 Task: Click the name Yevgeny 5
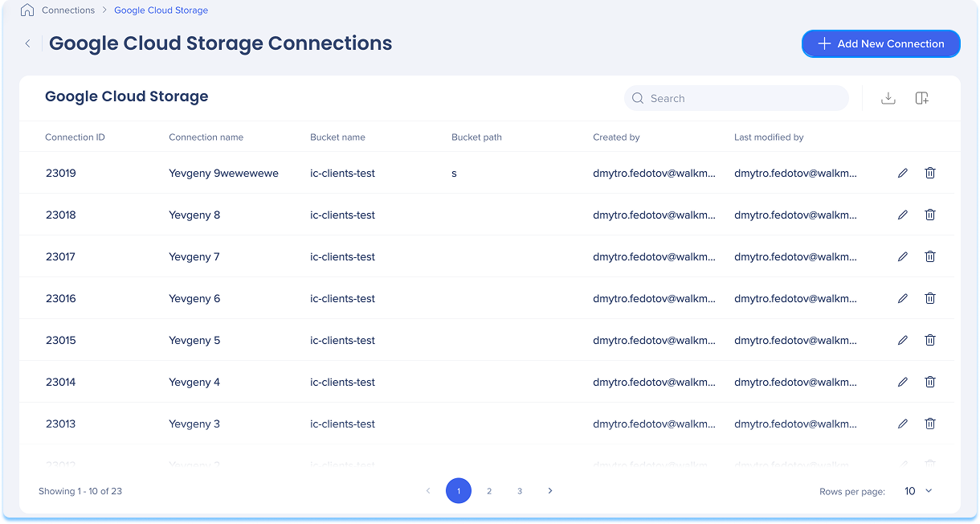pos(194,340)
